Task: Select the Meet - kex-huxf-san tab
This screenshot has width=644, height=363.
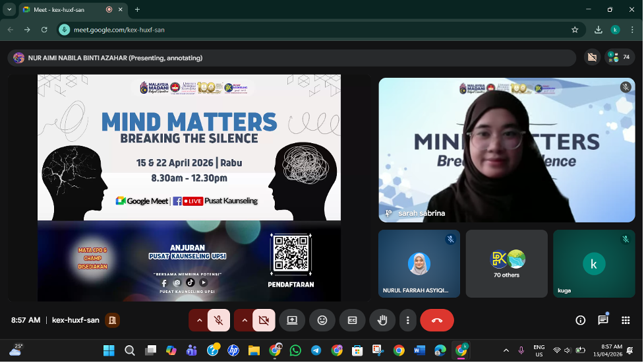Action: (x=63, y=10)
